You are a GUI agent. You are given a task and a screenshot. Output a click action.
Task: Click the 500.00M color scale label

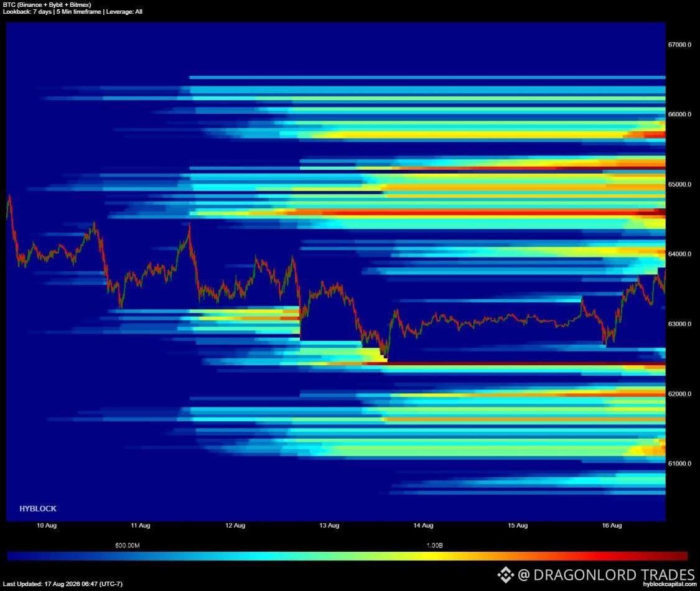[x=127, y=546]
